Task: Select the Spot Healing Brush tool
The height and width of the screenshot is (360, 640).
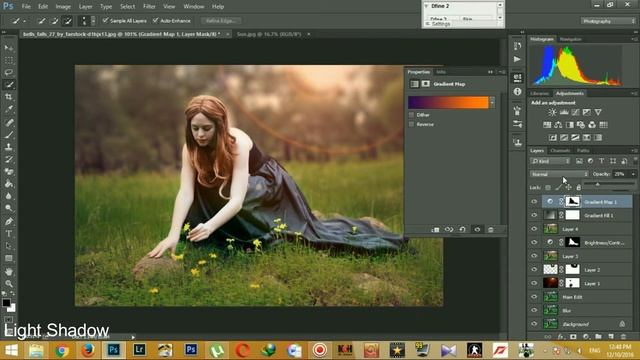Action: 9,122
